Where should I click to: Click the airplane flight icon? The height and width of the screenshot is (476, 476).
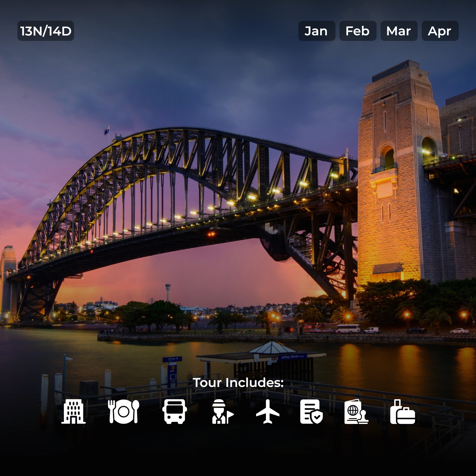268,411
